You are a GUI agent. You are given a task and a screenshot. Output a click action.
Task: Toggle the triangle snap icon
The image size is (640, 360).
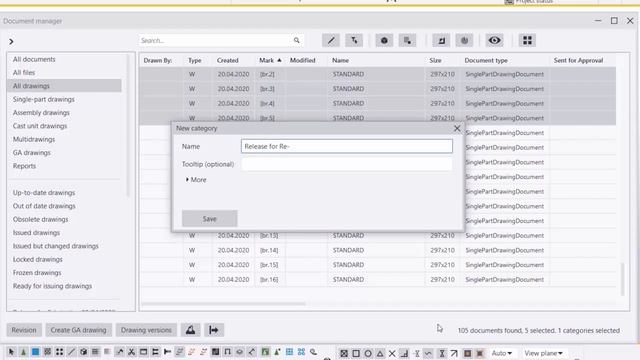coord(380,353)
